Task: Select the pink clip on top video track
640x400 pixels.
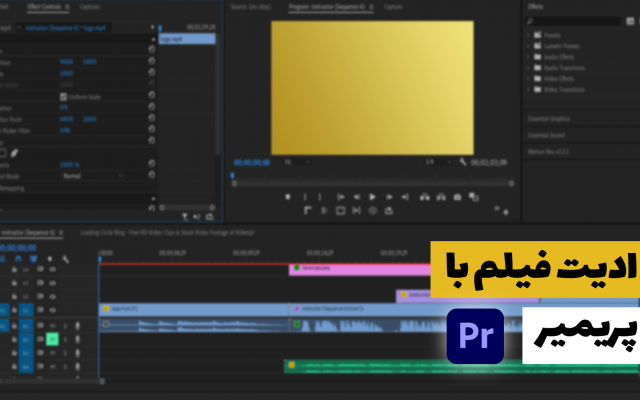Action: pos(360,269)
